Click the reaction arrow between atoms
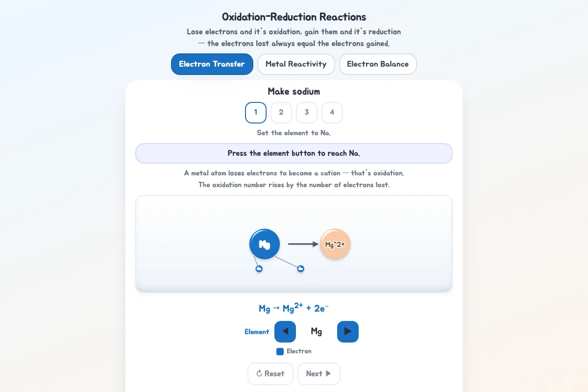 click(x=303, y=244)
